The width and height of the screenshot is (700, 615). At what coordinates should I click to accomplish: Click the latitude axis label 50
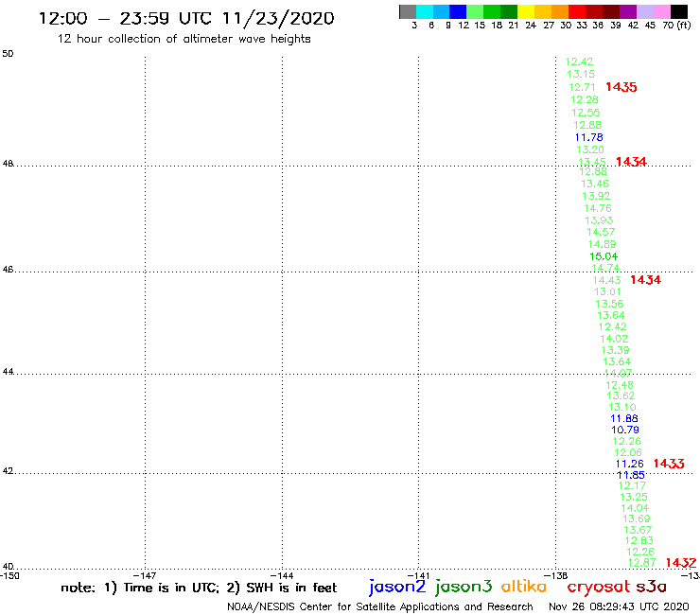(x=8, y=54)
